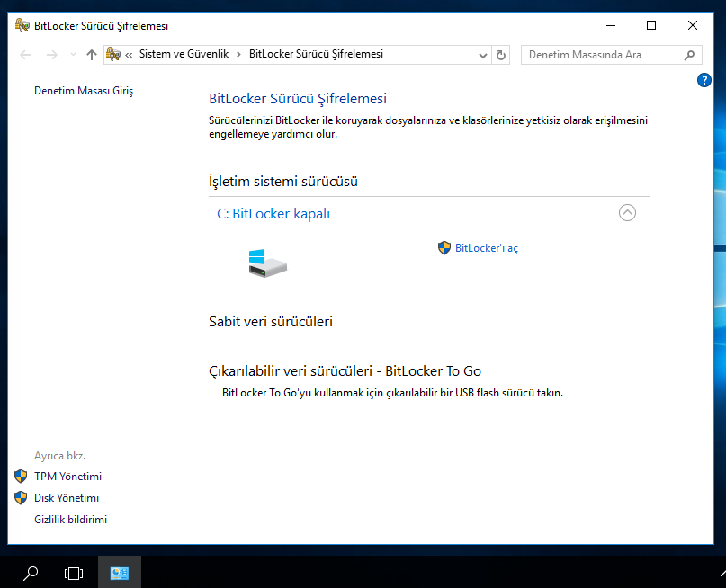Click the Control Panel taskbar icon

click(119, 573)
